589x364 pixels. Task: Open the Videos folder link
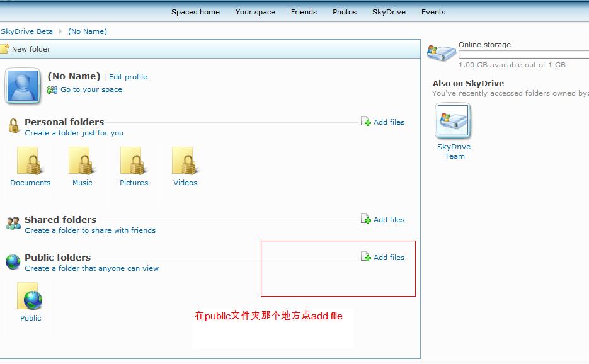pos(185,183)
